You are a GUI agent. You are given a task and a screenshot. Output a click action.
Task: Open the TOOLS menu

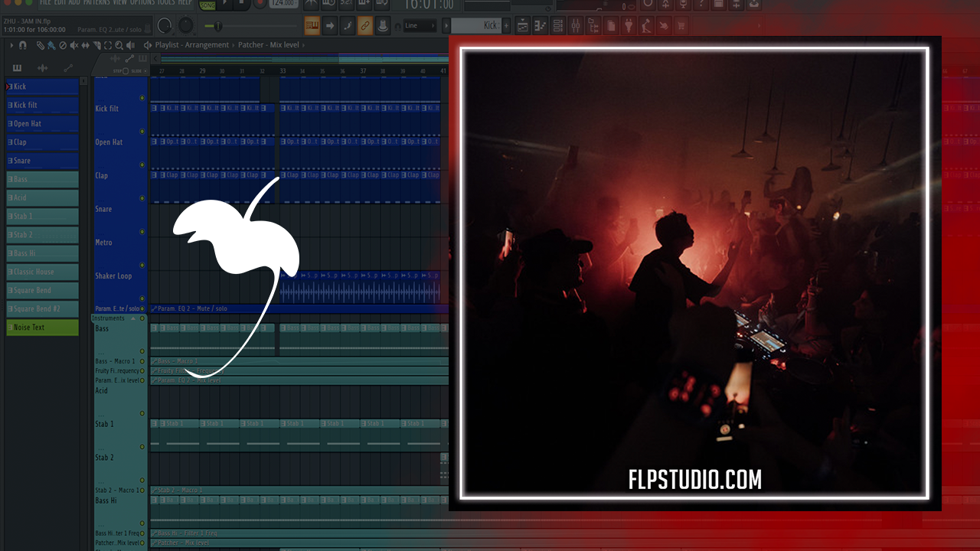[165, 2]
